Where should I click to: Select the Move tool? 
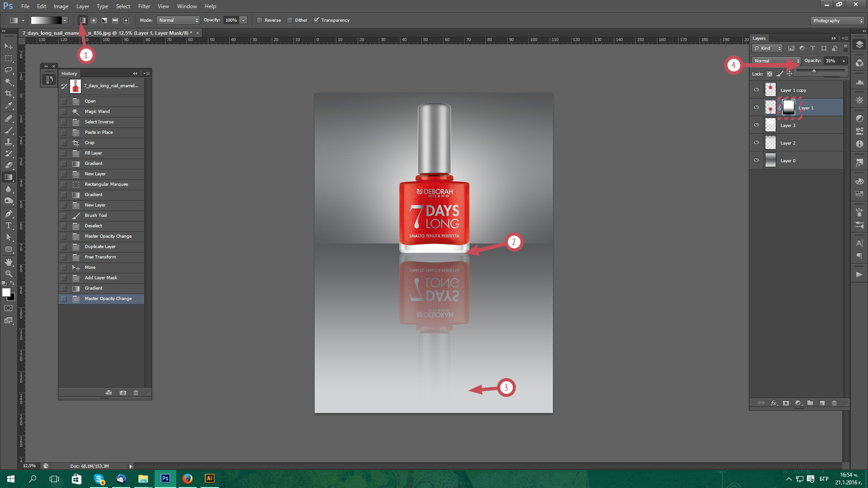(9, 47)
